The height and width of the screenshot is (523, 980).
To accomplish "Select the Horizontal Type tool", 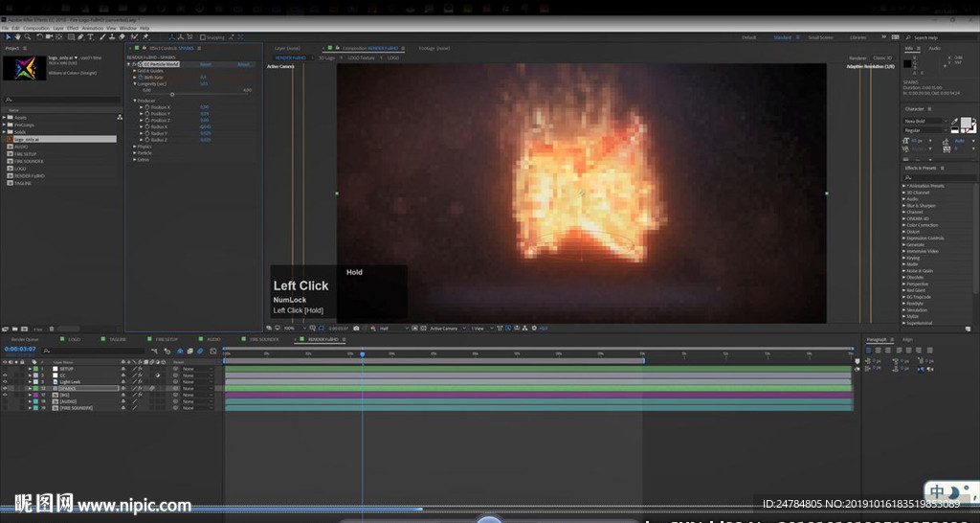I will (x=90, y=37).
